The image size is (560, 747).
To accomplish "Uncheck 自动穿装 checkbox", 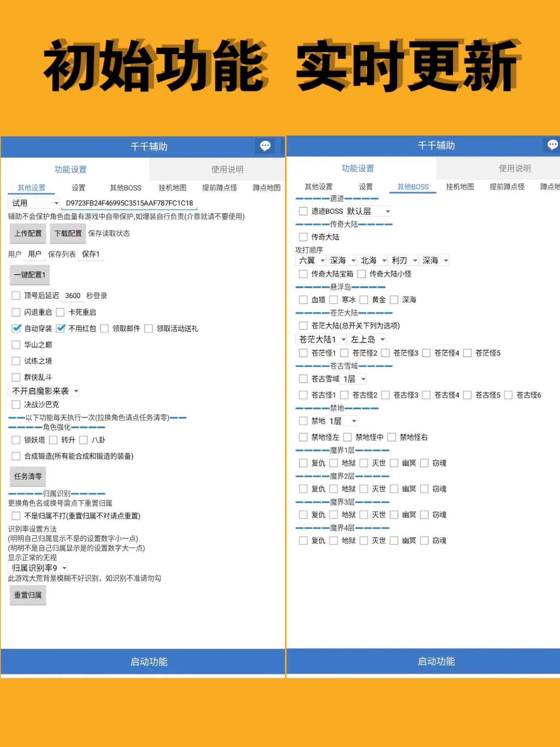I will pos(16,328).
